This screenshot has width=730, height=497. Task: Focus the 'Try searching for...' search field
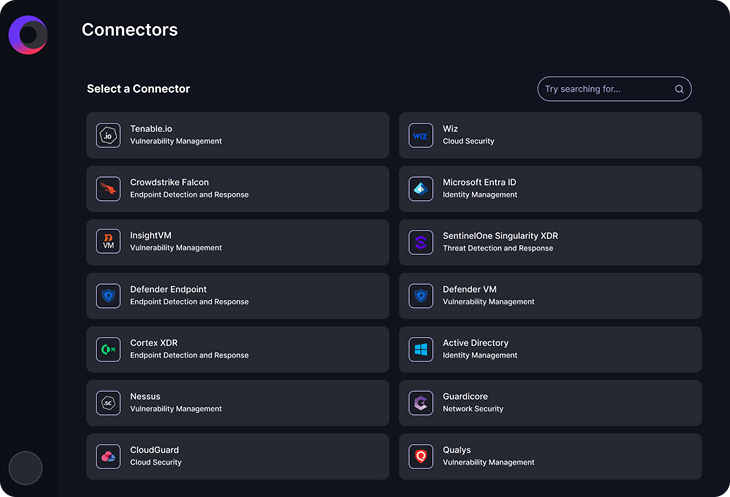tap(614, 89)
